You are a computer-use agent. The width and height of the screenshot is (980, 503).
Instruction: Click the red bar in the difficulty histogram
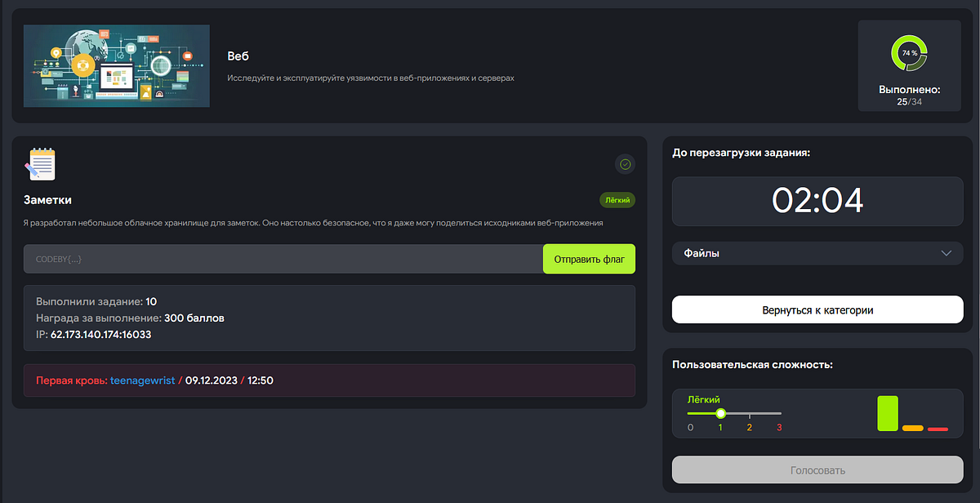(936, 427)
